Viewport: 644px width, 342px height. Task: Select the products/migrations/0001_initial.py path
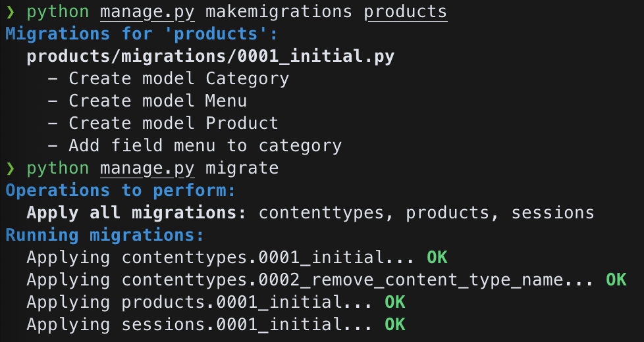click(x=210, y=57)
